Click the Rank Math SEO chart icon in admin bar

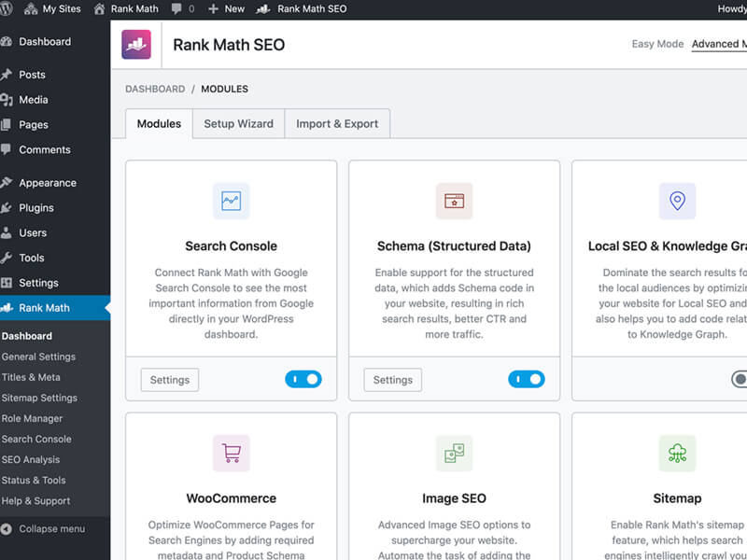point(262,9)
